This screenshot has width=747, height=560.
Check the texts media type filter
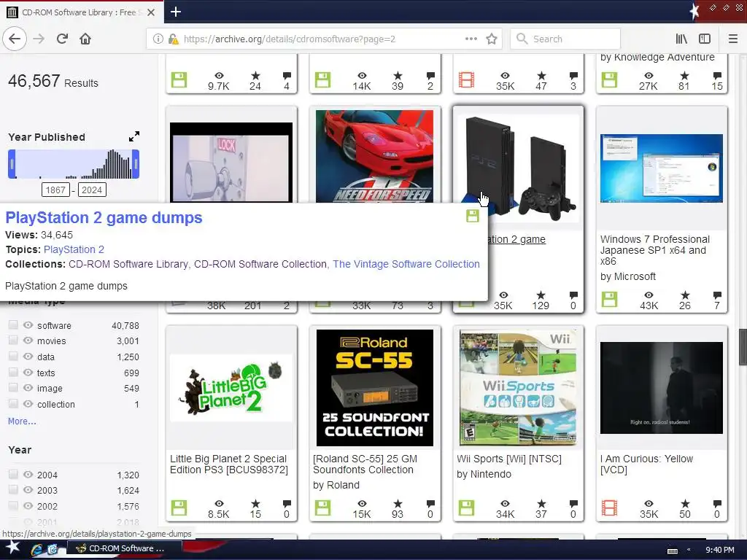(x=13, y=372)
